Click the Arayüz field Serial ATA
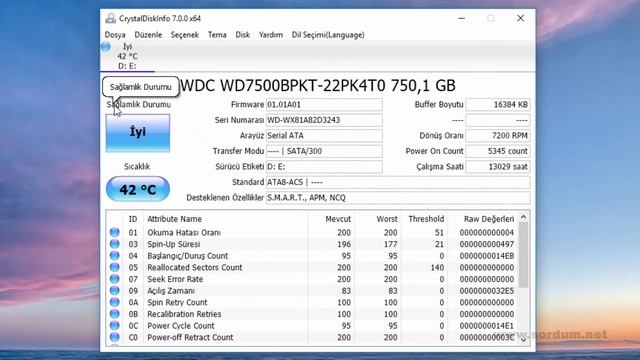Viewport: 640px width, 360px height. (324, 136)
